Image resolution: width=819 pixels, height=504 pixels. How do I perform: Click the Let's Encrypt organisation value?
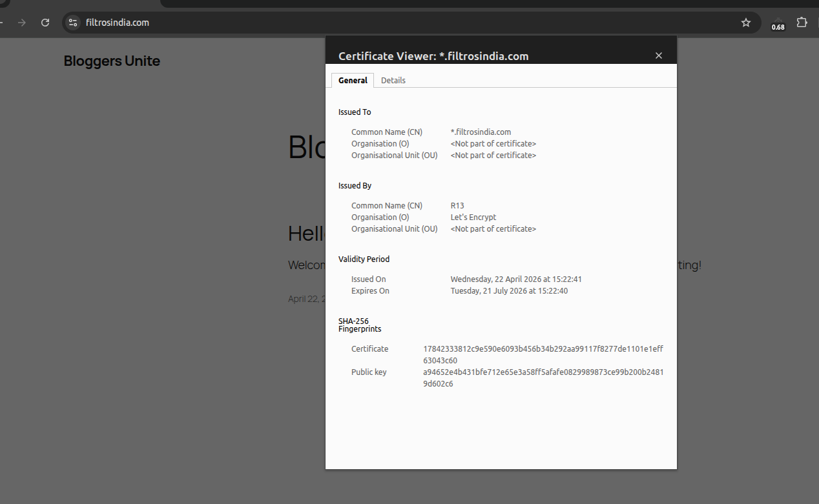tap(473, 217)
